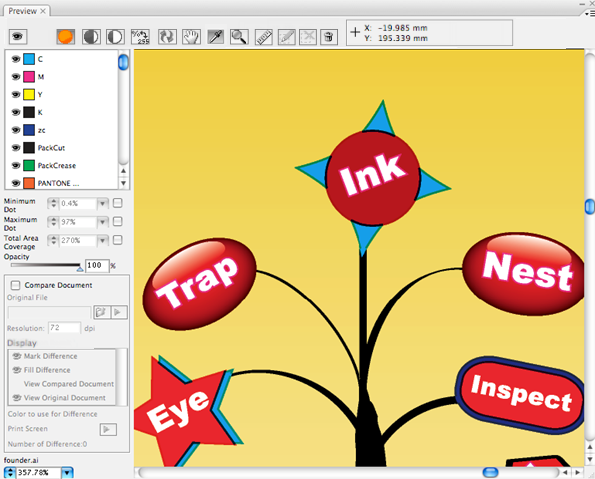Click the rotate view icon
Viewport: 595px width, 479px height.
tap(167, 37)
